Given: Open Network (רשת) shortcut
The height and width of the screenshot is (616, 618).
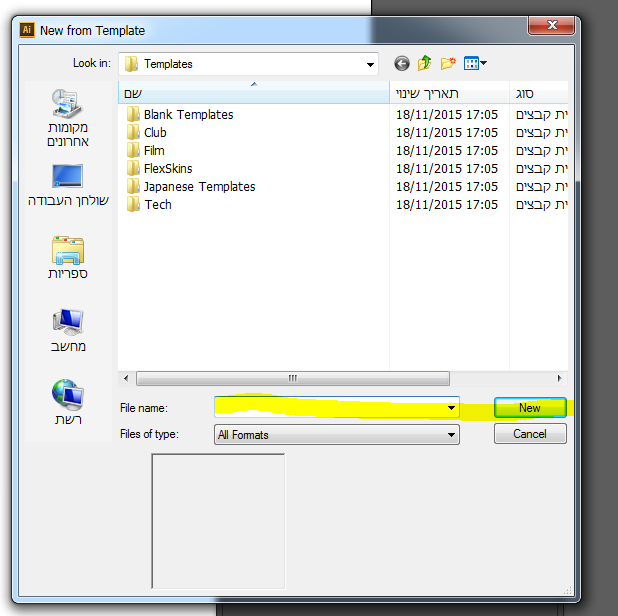Looking at the screenshot, I should (x=68, y=402).
